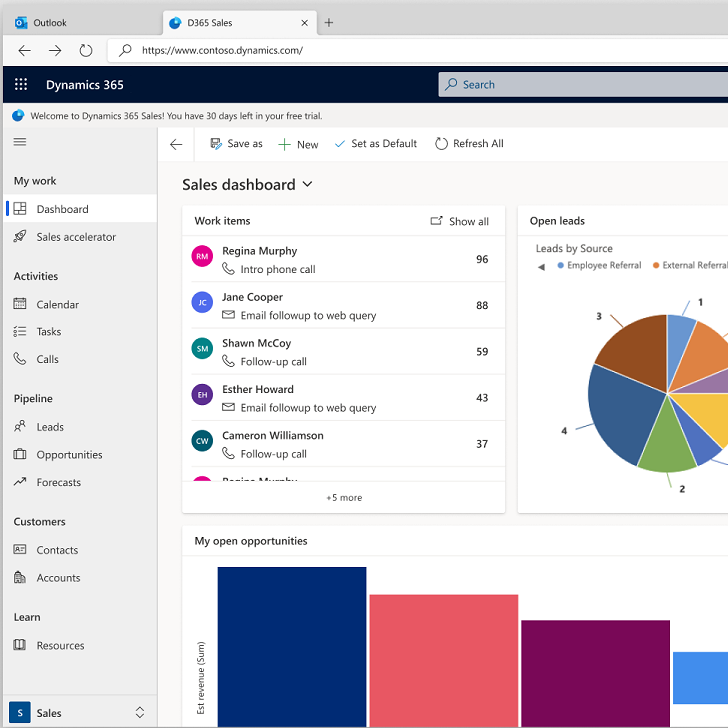Click Refresh All in the command bar
The width and height of the screenshot is (728, 728).
pyautogui.click(x=469, y=144)
